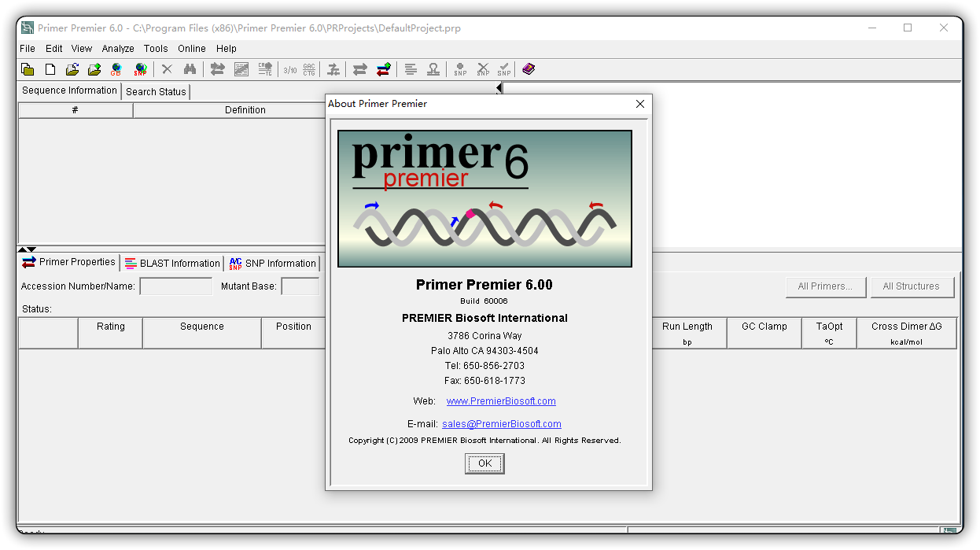Click the dark gray opposing arrows toolbar icon

(359, 69)
